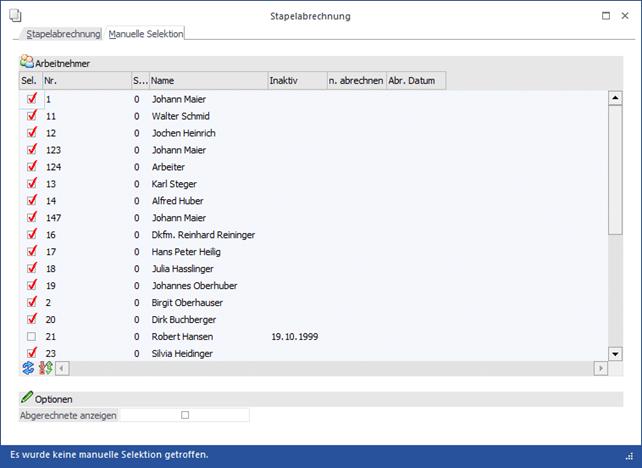642x468 pixels.
Task: Close the Stapelabrechnung window
Action: [628, 16]
